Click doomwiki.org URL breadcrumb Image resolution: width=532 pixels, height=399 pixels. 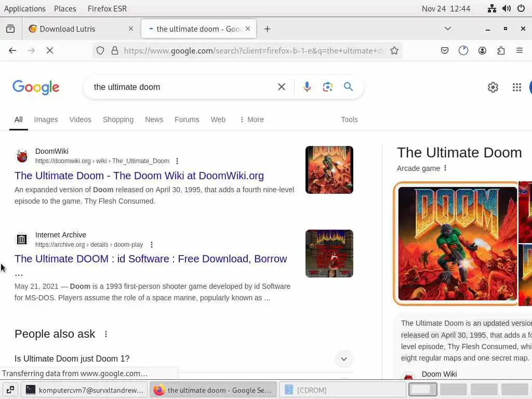102,161
